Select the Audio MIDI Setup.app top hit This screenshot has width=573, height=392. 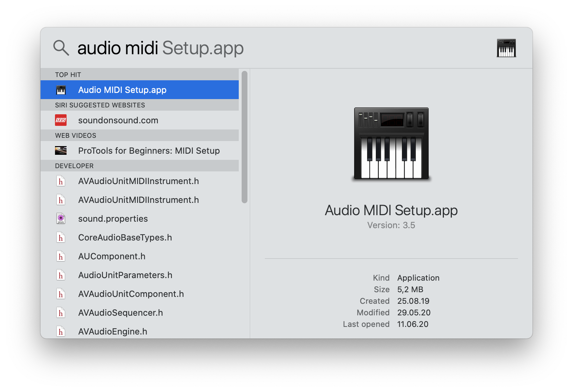pos(122,90)
